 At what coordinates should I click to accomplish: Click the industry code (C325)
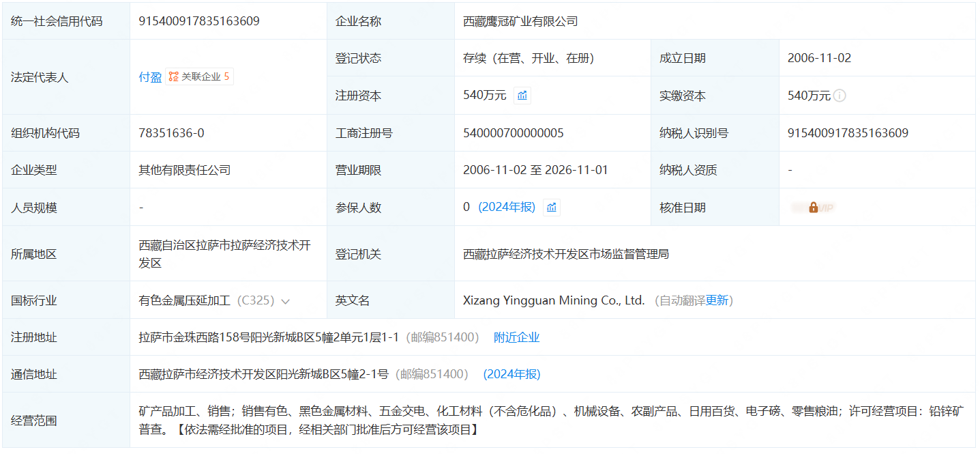(256, 300)
